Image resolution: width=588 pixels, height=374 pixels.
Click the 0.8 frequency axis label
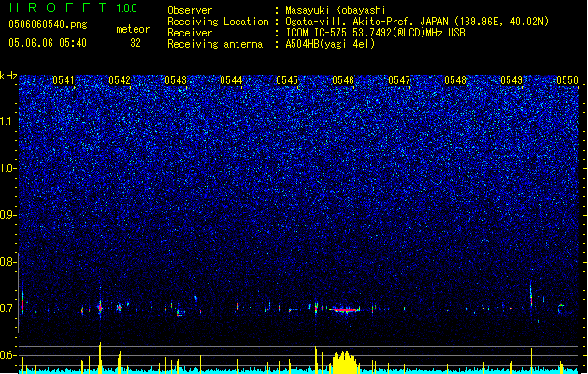point(7,262)
